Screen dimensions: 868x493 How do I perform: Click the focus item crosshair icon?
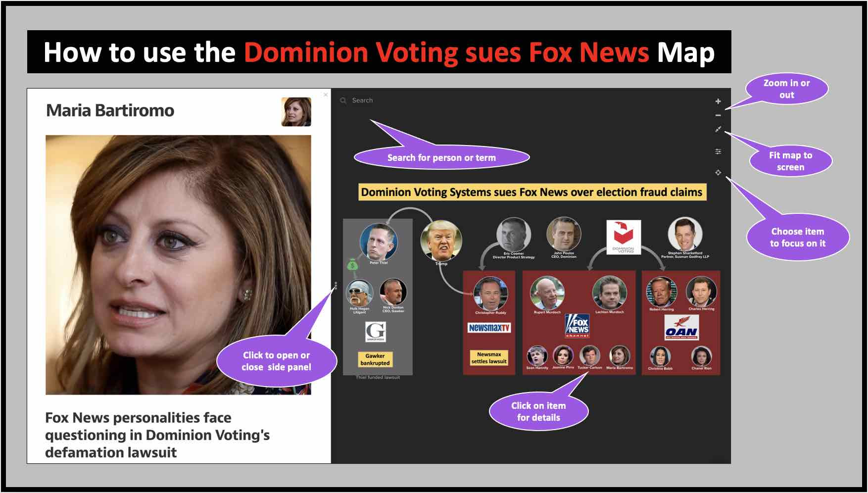pyautogui.click(x=718, y=173)
